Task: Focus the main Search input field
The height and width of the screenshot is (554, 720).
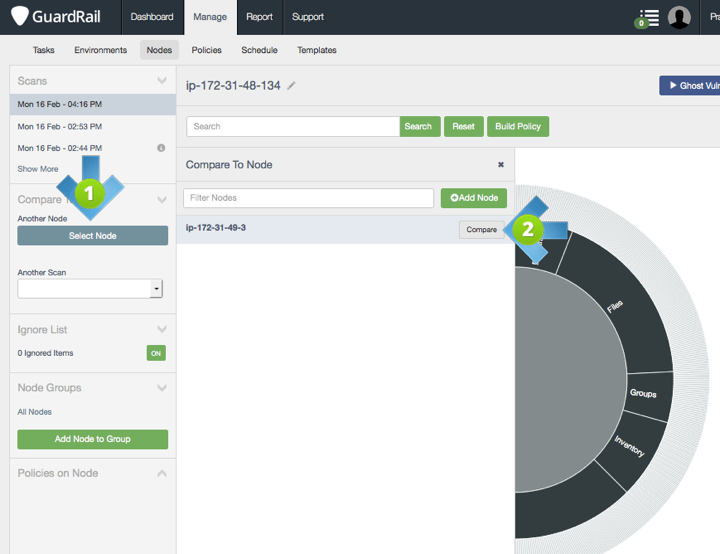Action: 293,126
